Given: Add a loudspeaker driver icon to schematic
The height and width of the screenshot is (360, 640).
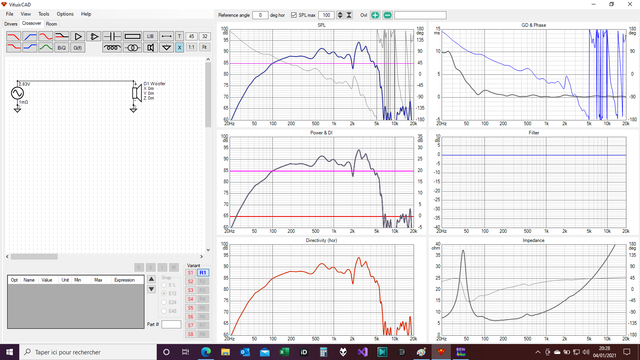Looking at the screenshot, I should [150, 47].
